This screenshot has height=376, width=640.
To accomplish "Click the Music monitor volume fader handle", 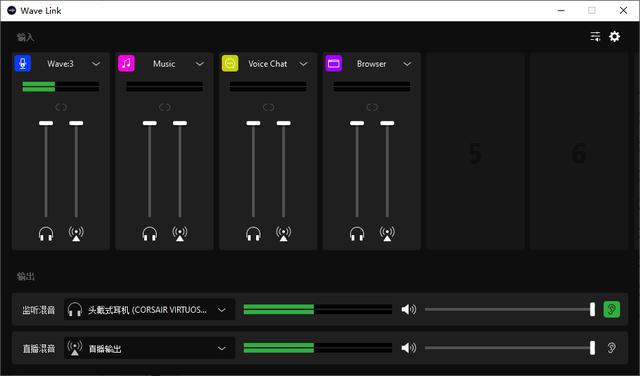I will coord(149,123).
